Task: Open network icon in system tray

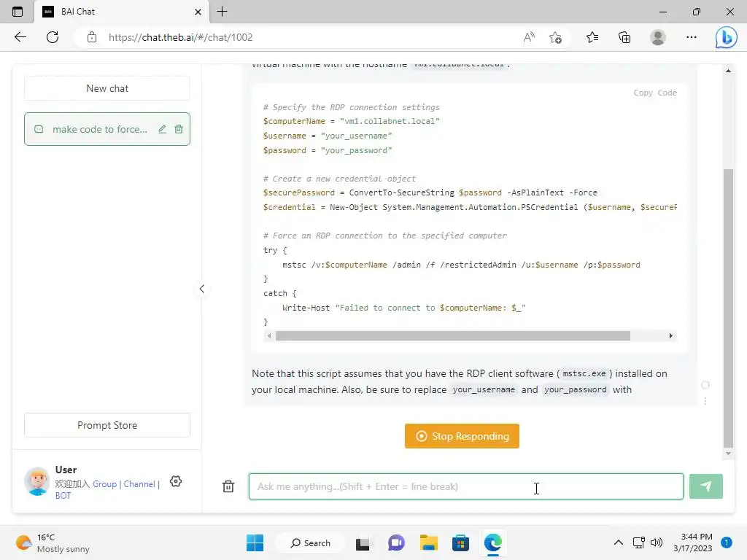Action: tap(639, 542)
